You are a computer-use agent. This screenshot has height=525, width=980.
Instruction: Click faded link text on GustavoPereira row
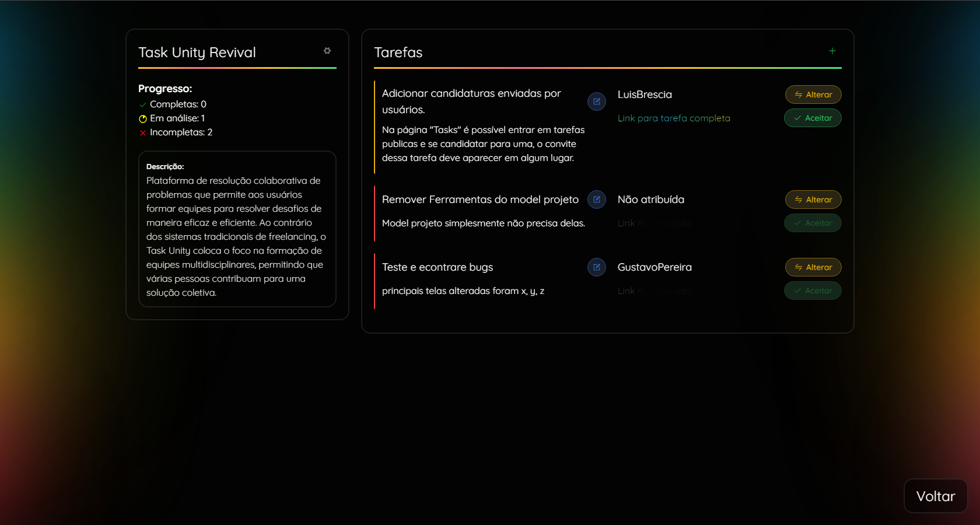point(654,290)
